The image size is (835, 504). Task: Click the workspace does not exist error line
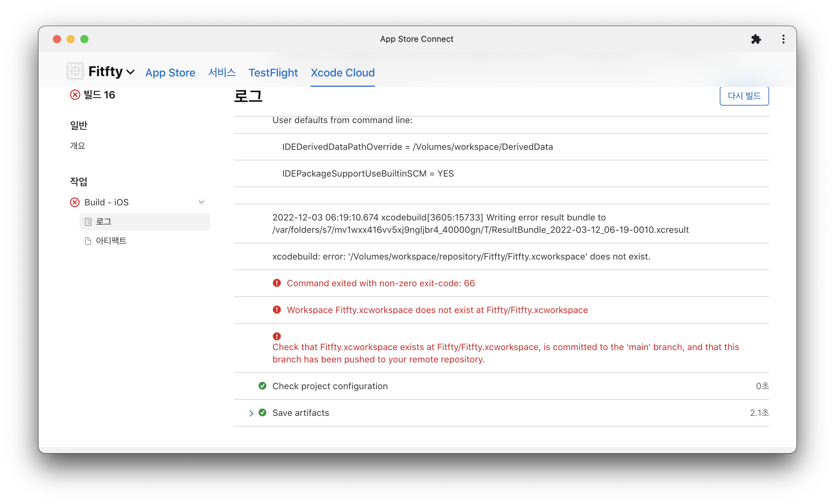(x=437, y=310)
